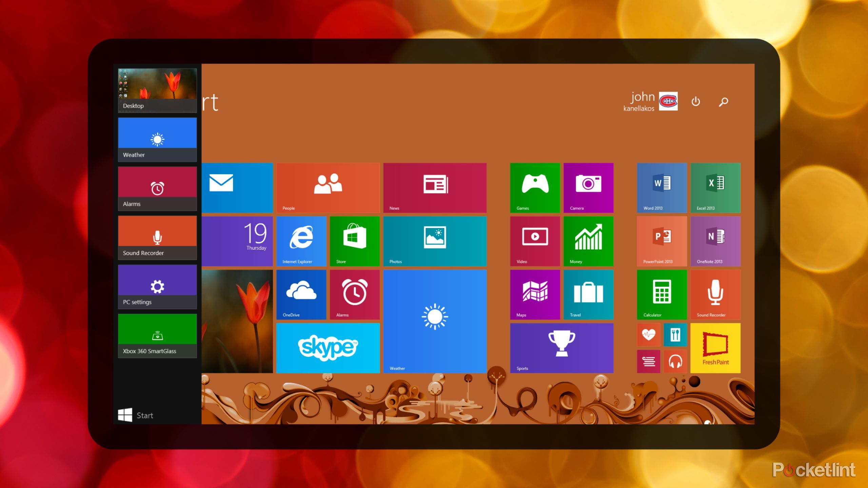Launch Internet Explorer tile
This screenshot has height=488, width=868.
click(301, 241)
